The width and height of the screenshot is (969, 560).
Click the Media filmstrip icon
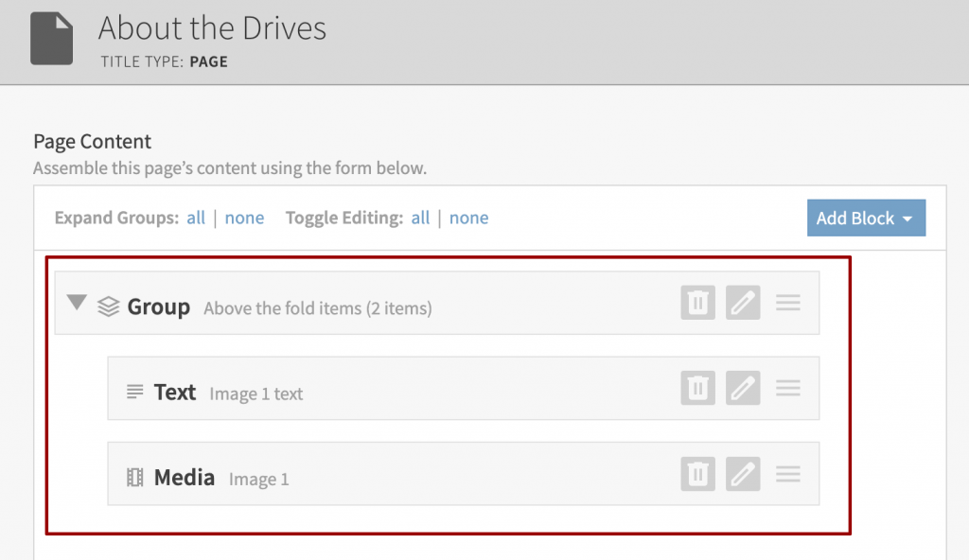(x=134, y=477)
